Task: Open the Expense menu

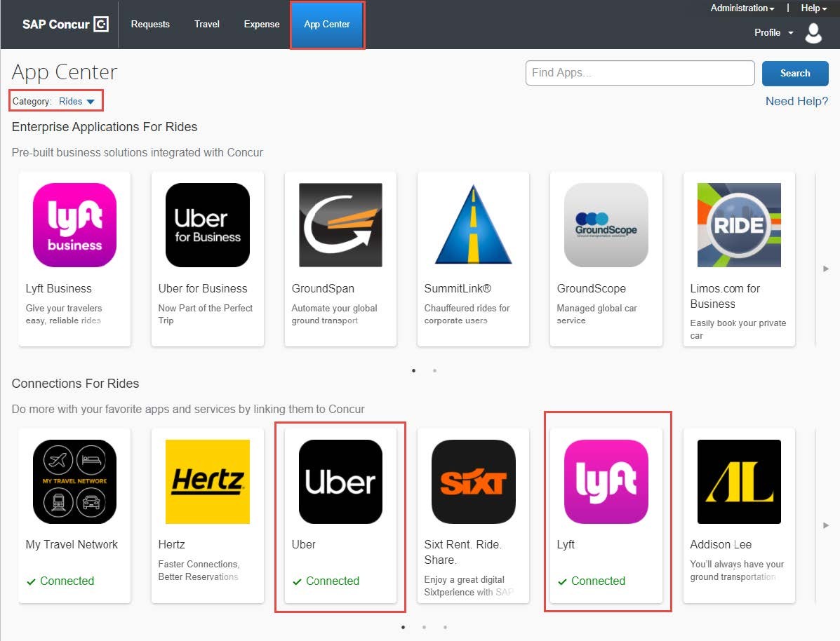Action: click(x=262, y=24)
